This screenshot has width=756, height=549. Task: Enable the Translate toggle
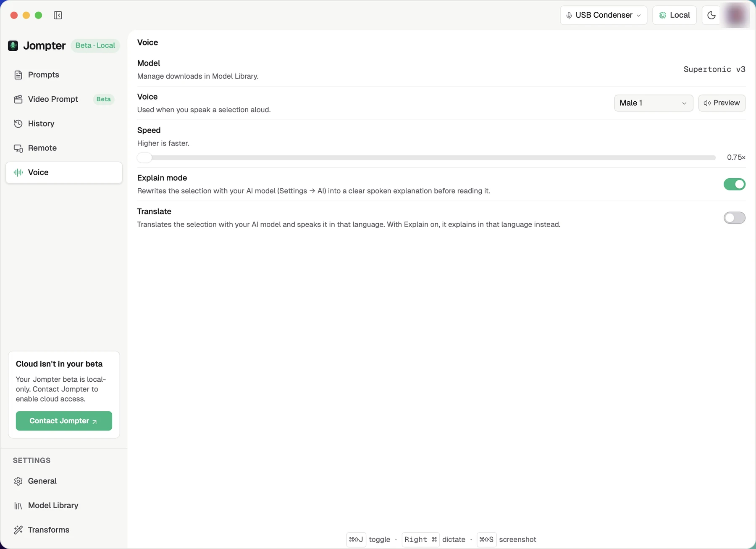pos(734,218)
